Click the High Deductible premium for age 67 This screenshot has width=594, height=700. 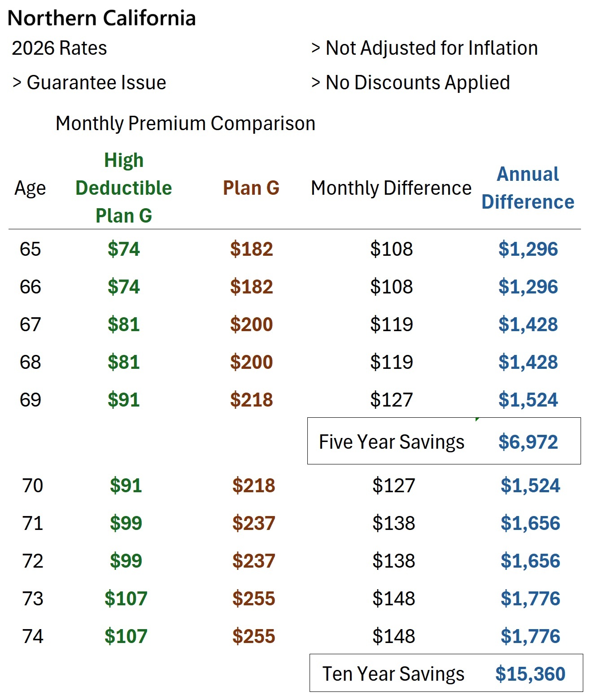click(124, 324)
